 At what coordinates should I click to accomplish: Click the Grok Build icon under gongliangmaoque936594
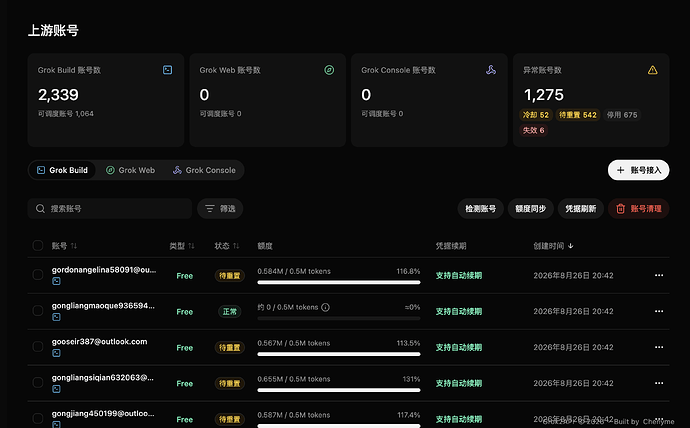click(x=56, y=317)
